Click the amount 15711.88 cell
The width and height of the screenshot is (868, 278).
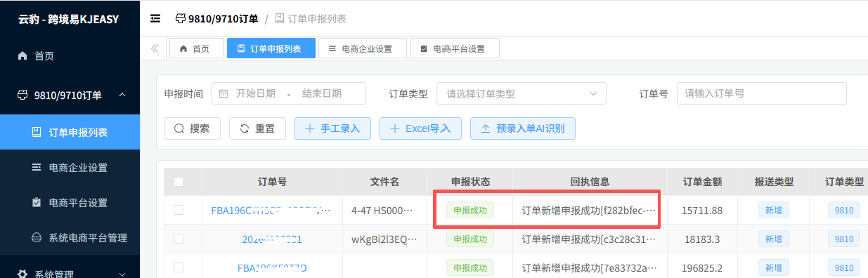[702, 210]
